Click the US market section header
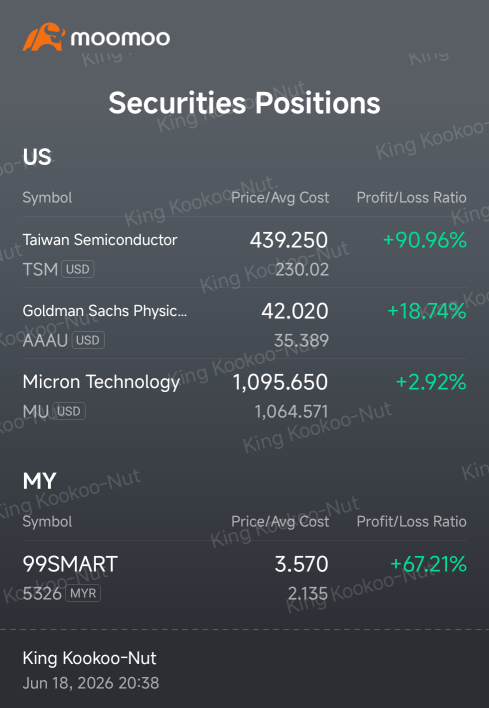The image size is (489, 708). [x=37, y=157]
